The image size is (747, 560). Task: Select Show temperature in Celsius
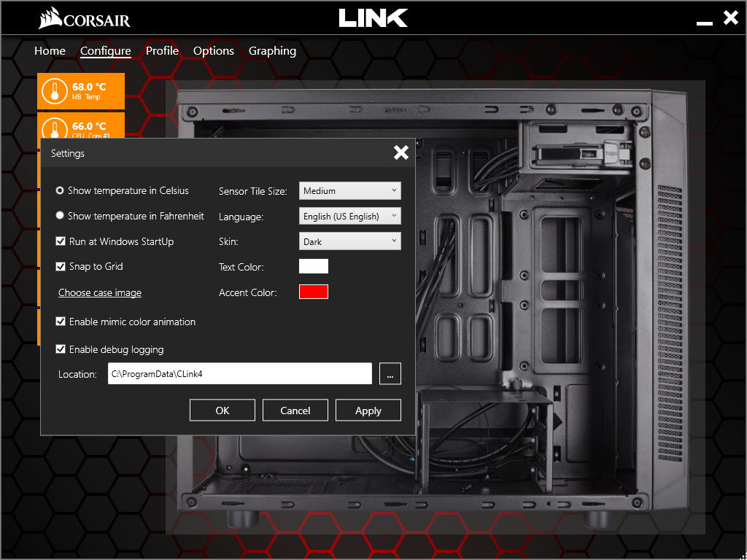tap(60, 190)
